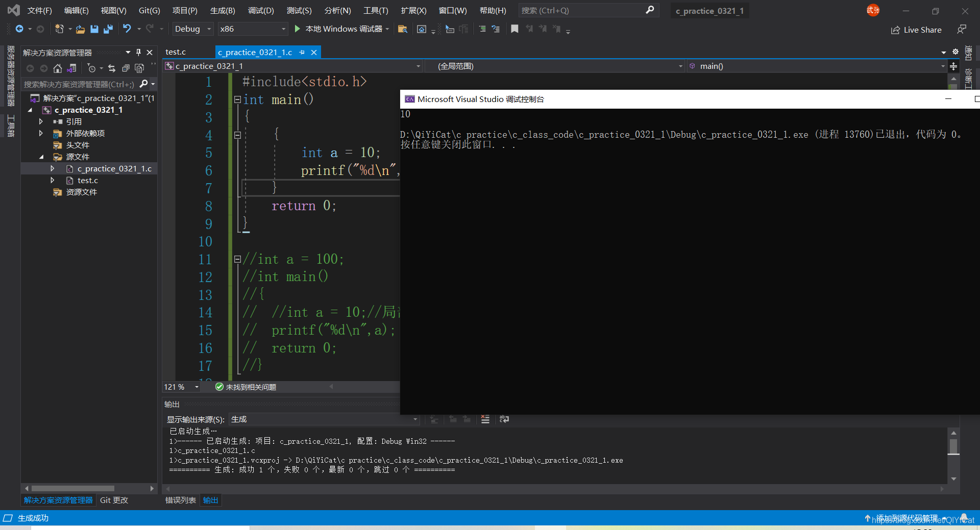Open the project scope dropdown c_practice_0321_1
Image resolution: width=980 pixels, height=530 pixels.
point(292,66)
